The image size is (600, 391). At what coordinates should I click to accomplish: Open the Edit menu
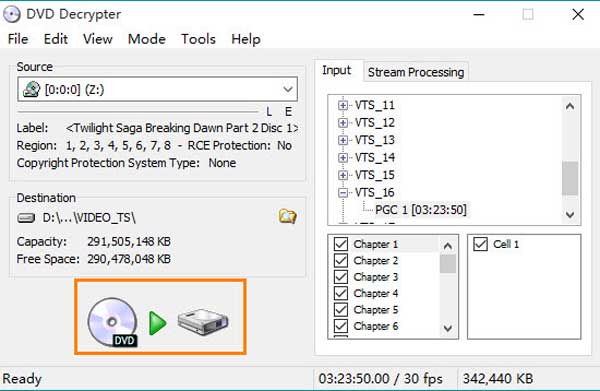point(55,39)
